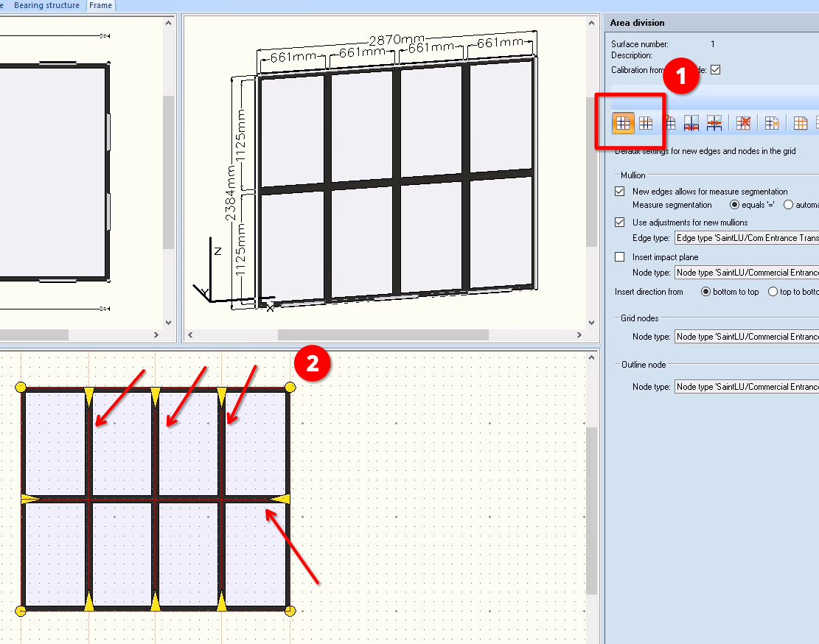Enable the 'Insert impact plane' checkbox

(x=620, y=257)
